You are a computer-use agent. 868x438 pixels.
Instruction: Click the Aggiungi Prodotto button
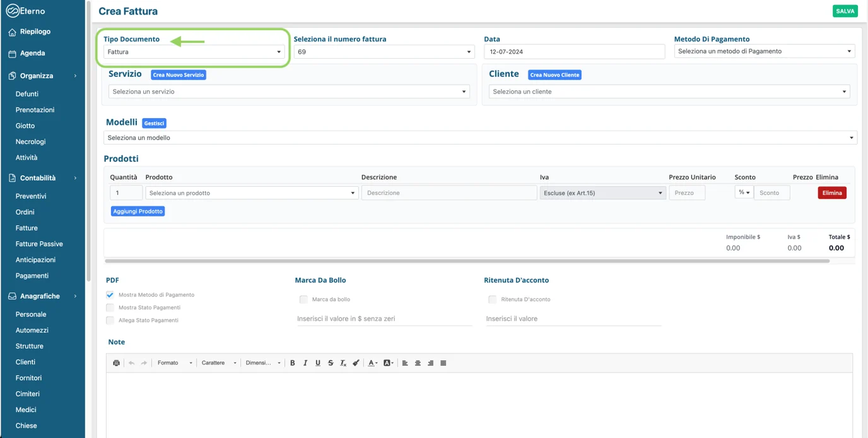click(138, 211)
